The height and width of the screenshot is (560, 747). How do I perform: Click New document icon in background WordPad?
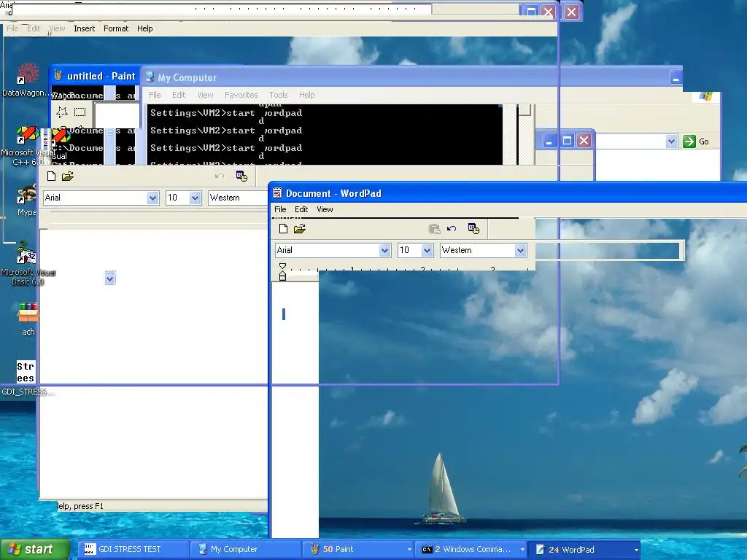click(51, 176)
